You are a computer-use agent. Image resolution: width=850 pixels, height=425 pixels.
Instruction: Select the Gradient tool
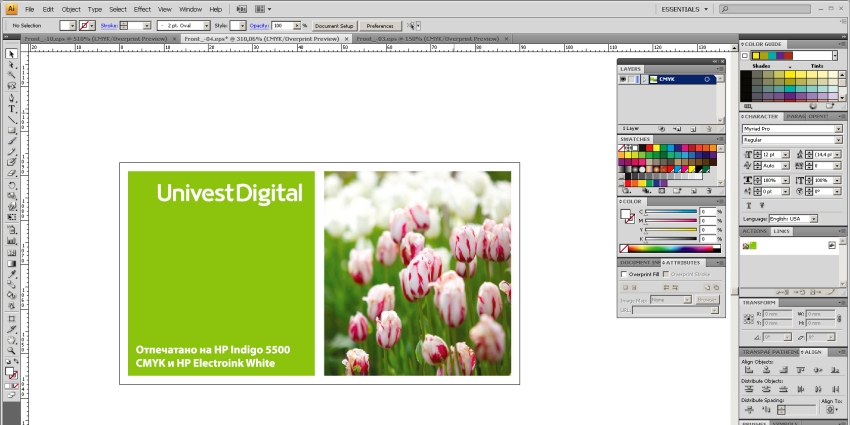tap(11, 263)
